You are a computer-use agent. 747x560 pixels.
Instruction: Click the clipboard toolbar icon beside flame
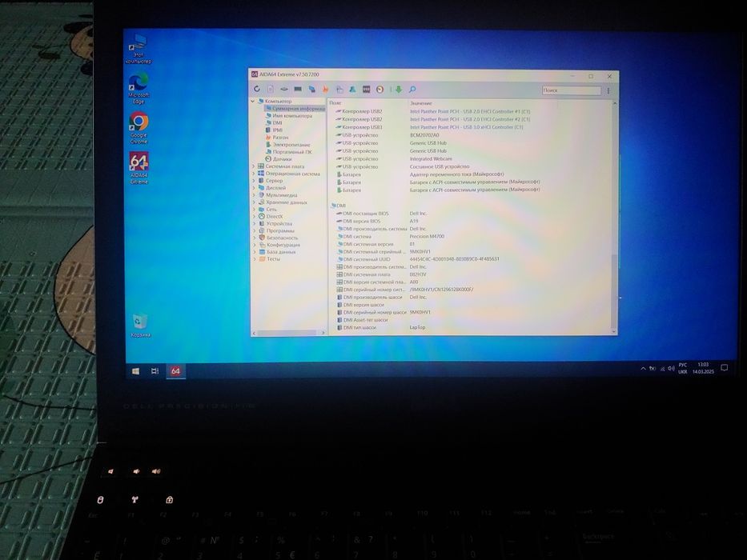(x=339, y=89)
